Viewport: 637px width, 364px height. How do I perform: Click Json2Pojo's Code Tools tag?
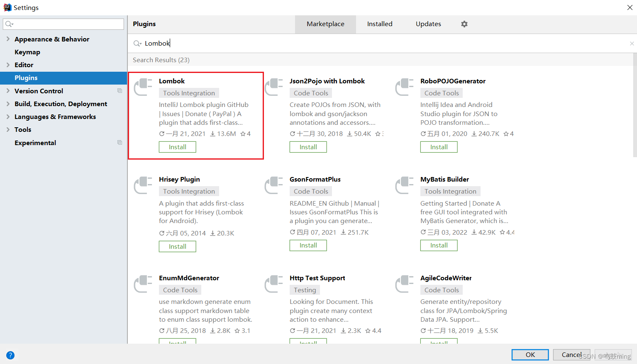pos(311,93)
